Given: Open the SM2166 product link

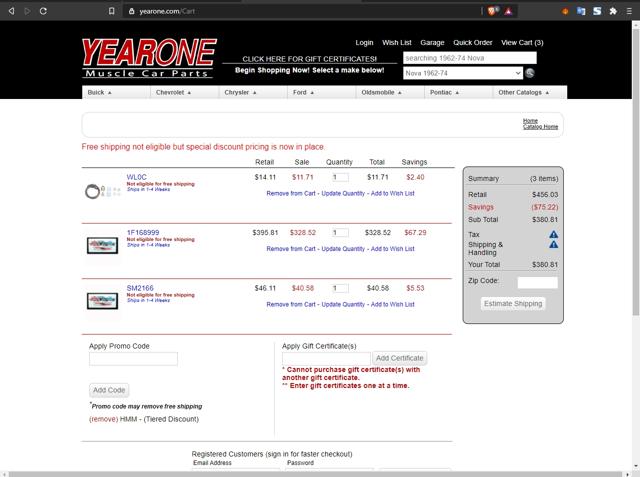Looking at the screenshot, I should tap(140, 288).
